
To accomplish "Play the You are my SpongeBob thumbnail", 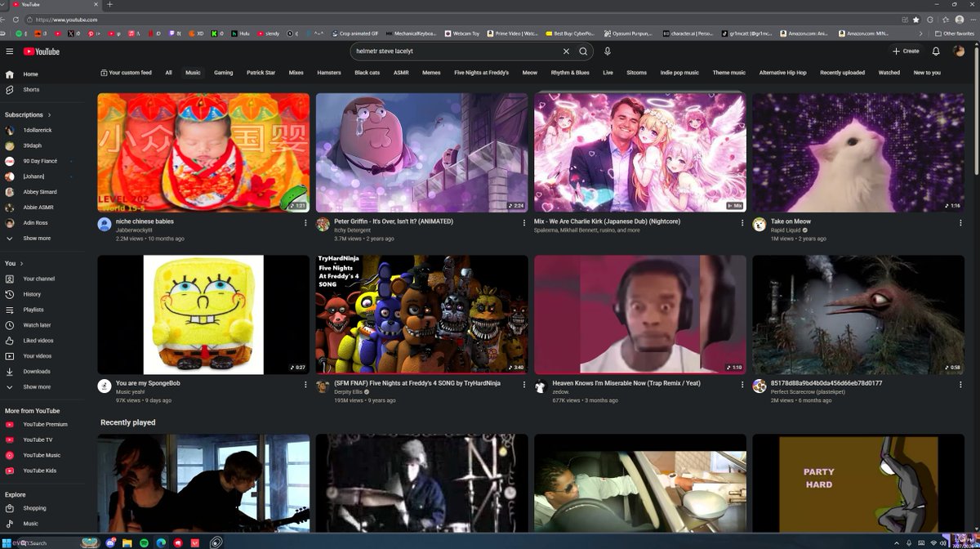I will click(203, 315).
